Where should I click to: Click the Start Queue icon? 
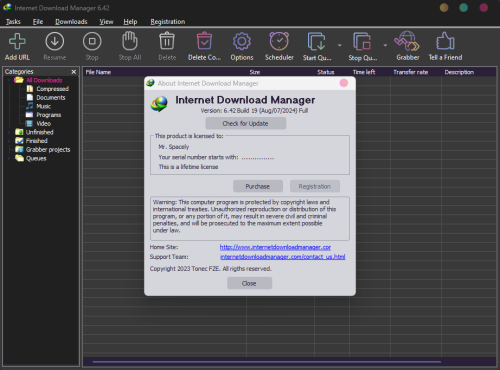click(x=316, y=42)
